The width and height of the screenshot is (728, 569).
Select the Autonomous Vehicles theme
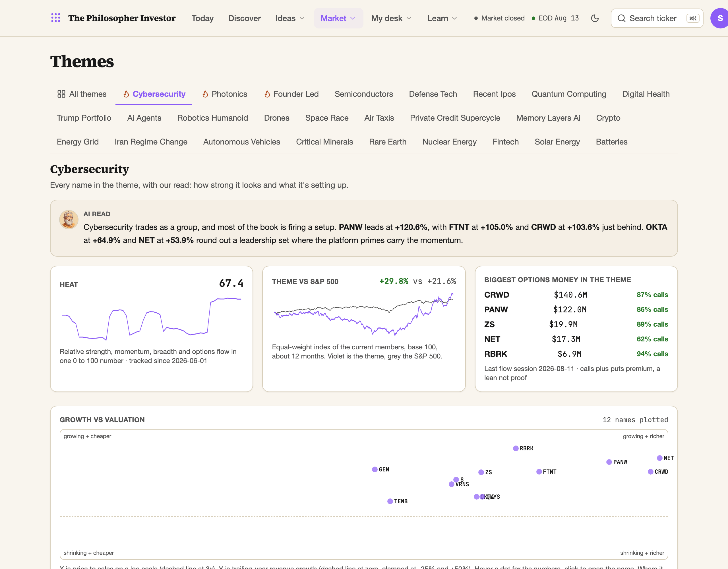tap(242, 142)
